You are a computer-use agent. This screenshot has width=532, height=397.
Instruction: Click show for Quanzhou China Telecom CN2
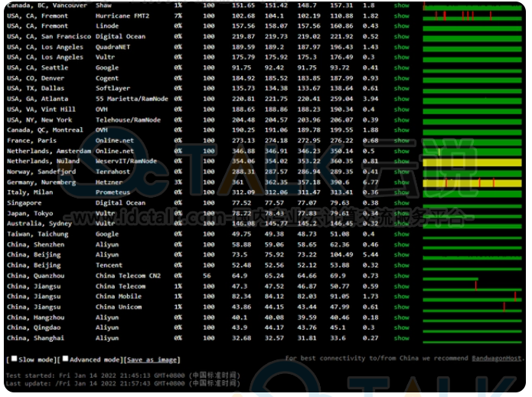click(x=401, y=276)
